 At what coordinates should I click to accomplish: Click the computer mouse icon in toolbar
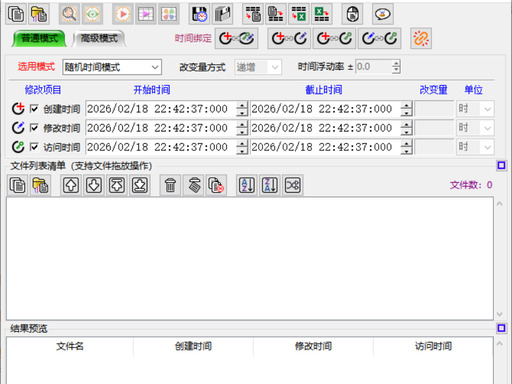352,14
